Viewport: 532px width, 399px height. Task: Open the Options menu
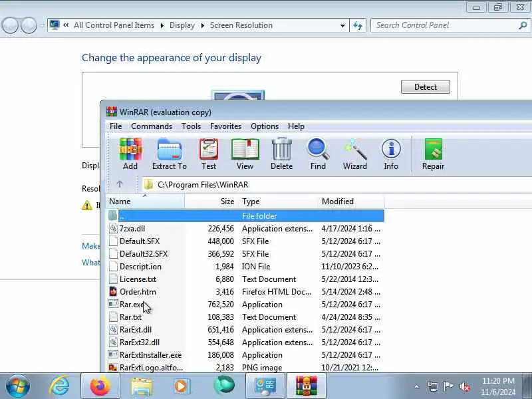click(265, 126)
